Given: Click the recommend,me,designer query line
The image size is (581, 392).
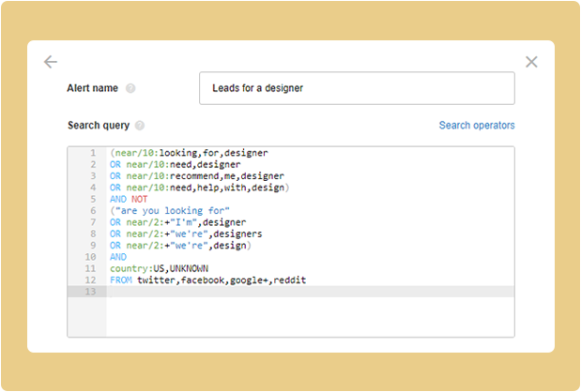Looking at the screenshot, I should (196, 175).
